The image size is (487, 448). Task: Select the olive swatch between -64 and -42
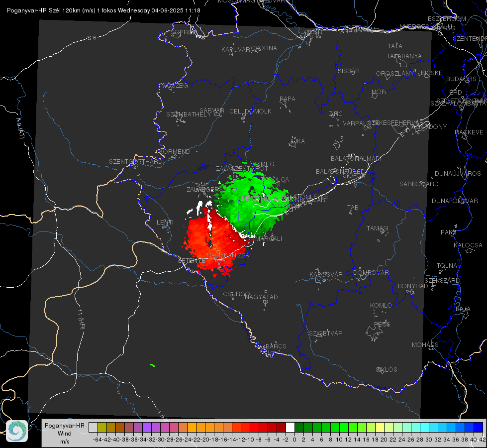pos(102,427)
